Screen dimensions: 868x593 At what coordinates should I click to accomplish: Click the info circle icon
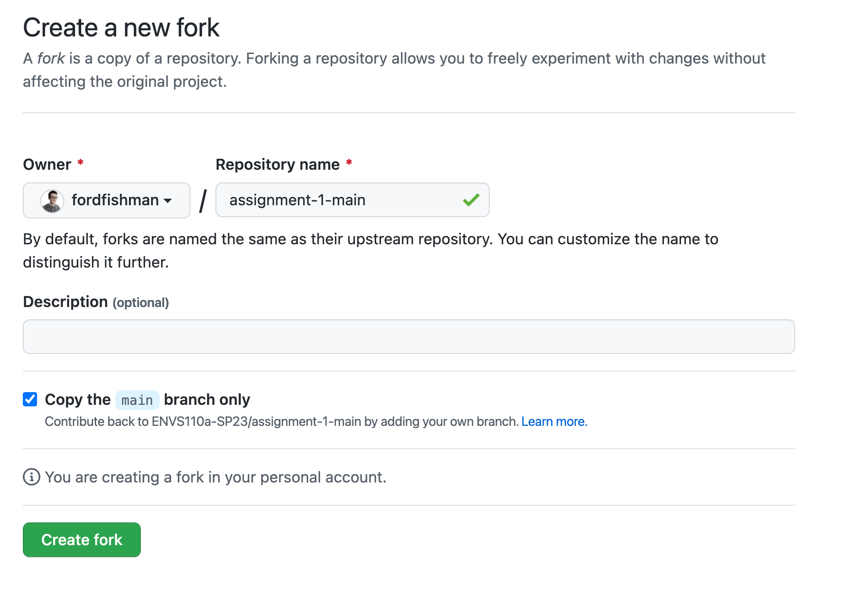point(32,477)
